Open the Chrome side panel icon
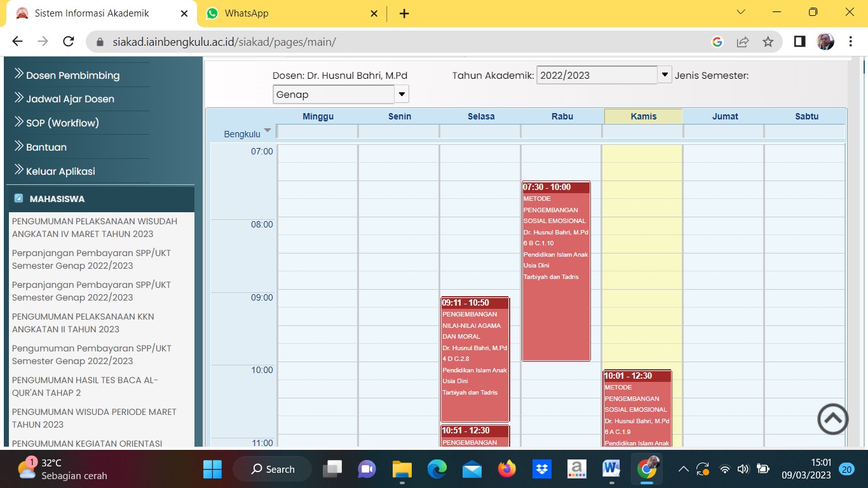Screen dimensions: 868x488 click(799, 41)
